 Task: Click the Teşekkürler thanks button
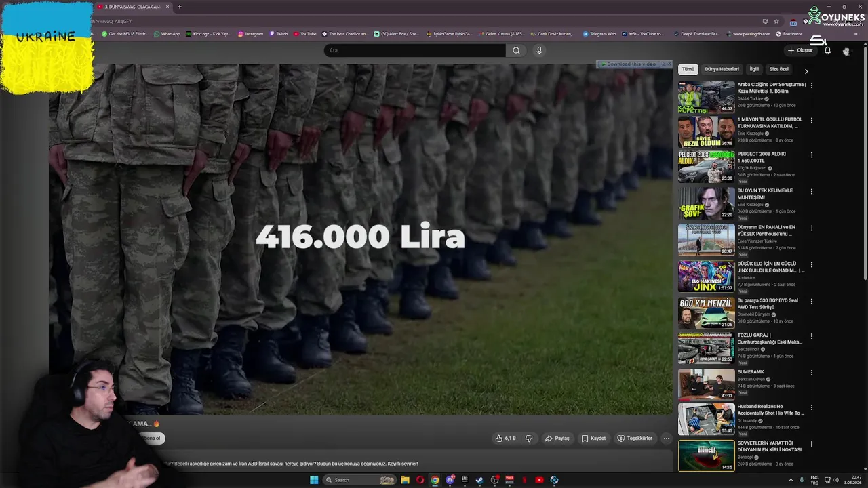point(635,439)
